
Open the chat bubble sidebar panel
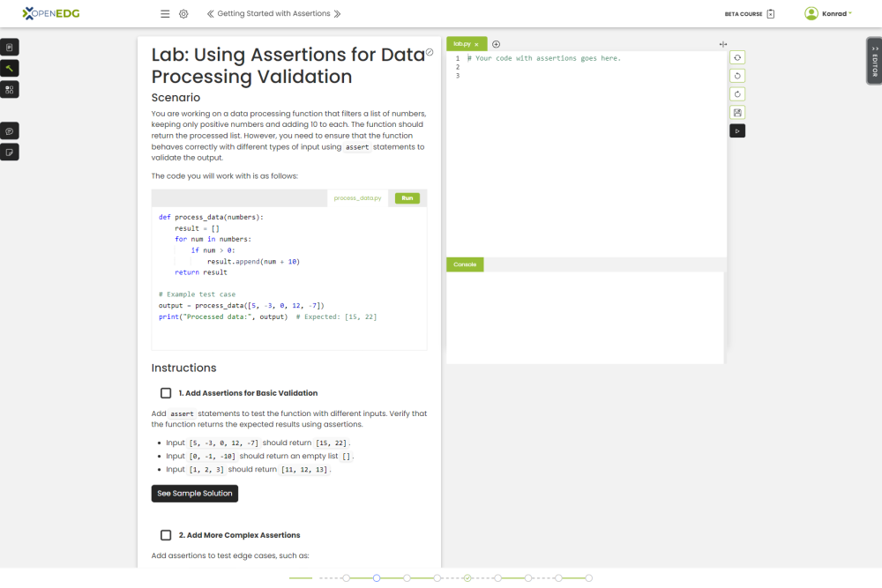point(10,130)
